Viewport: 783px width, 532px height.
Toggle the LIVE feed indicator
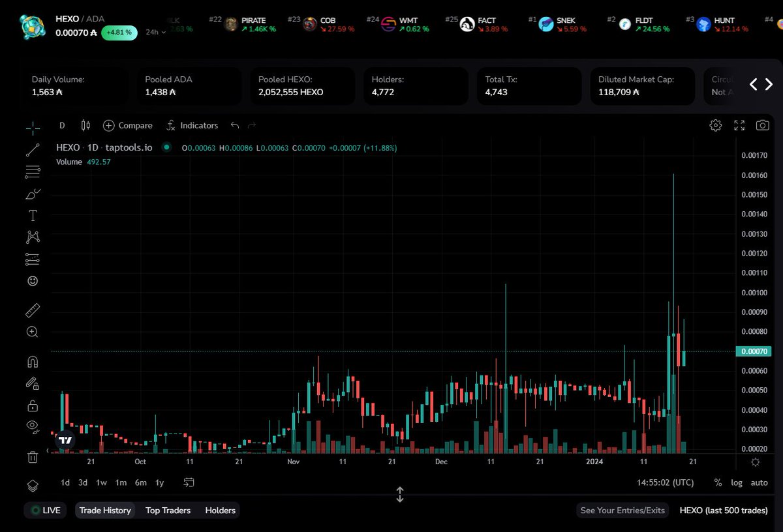(x=46, y=510)
